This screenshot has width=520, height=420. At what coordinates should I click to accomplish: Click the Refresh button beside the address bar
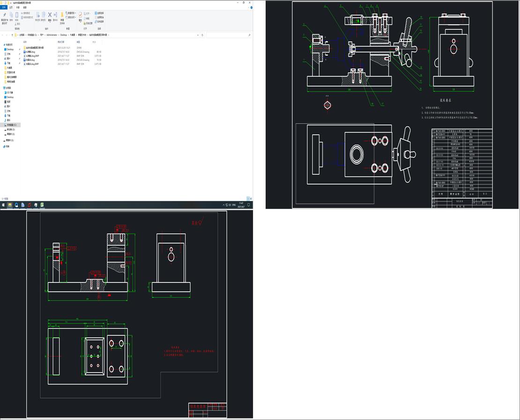pyautogui.click(x=202, y=35)
